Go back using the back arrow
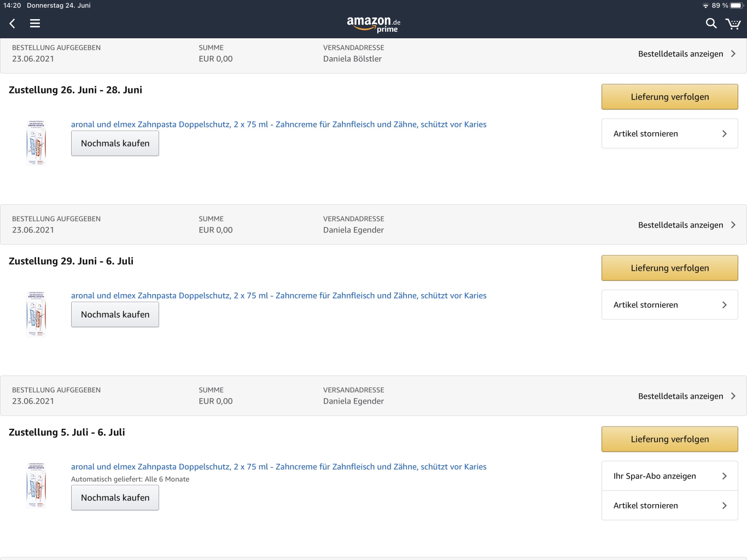This screenshot has width=747, height=560. [x=13, y=24]
